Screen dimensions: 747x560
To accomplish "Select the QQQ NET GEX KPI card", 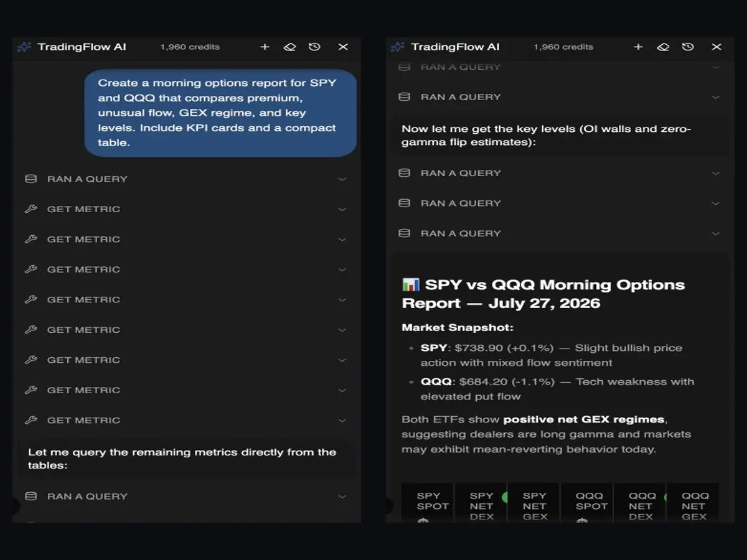I will point(693,503).
